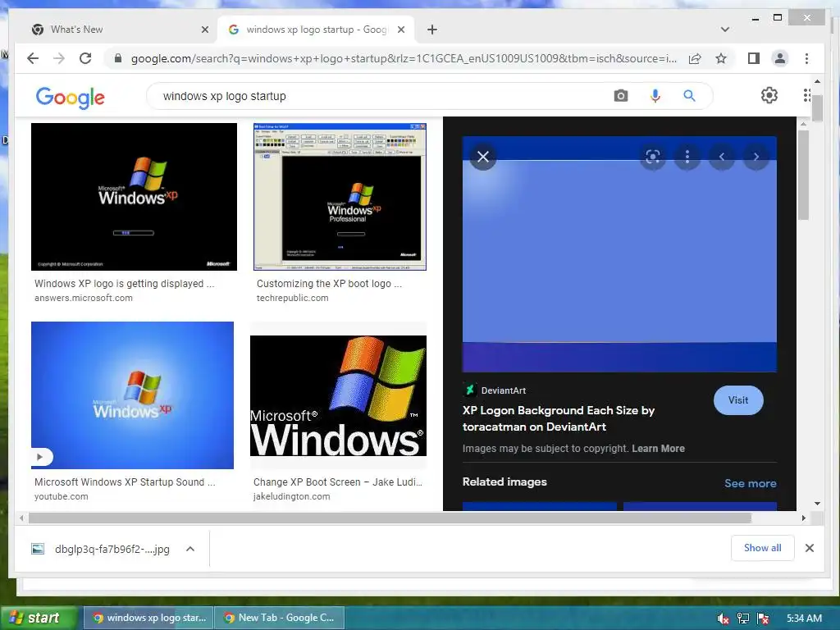Click the address bar URL
This screenshot has width=840, height=630.
404,58
